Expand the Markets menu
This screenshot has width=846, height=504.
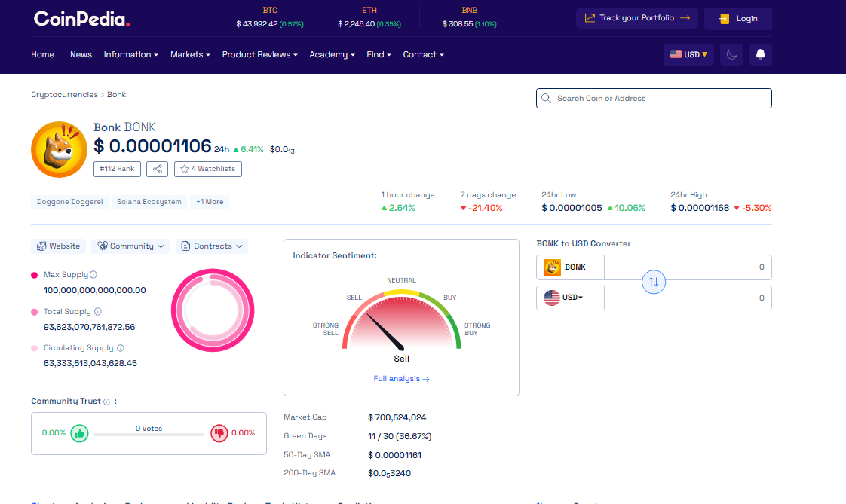click(x=190, y=54)
